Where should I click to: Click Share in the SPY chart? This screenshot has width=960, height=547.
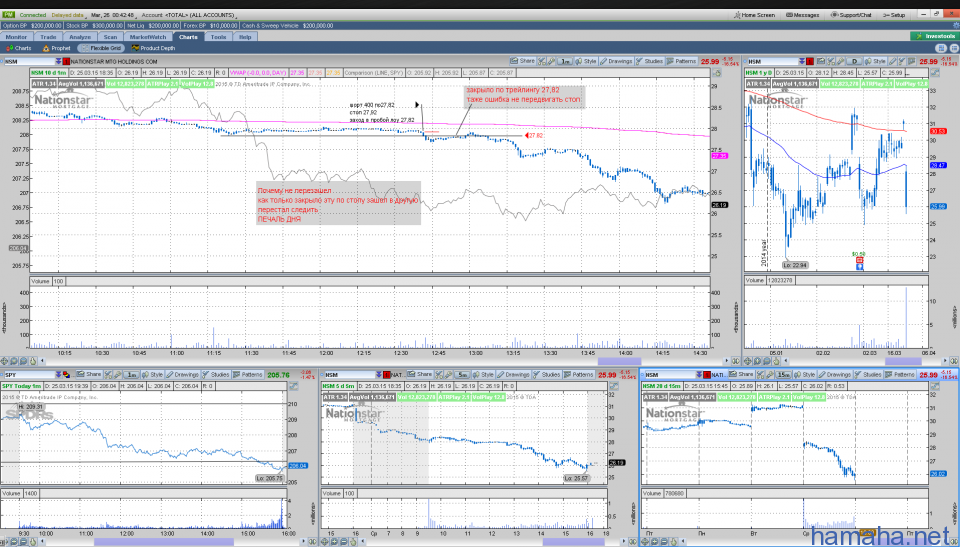[89, 374]
